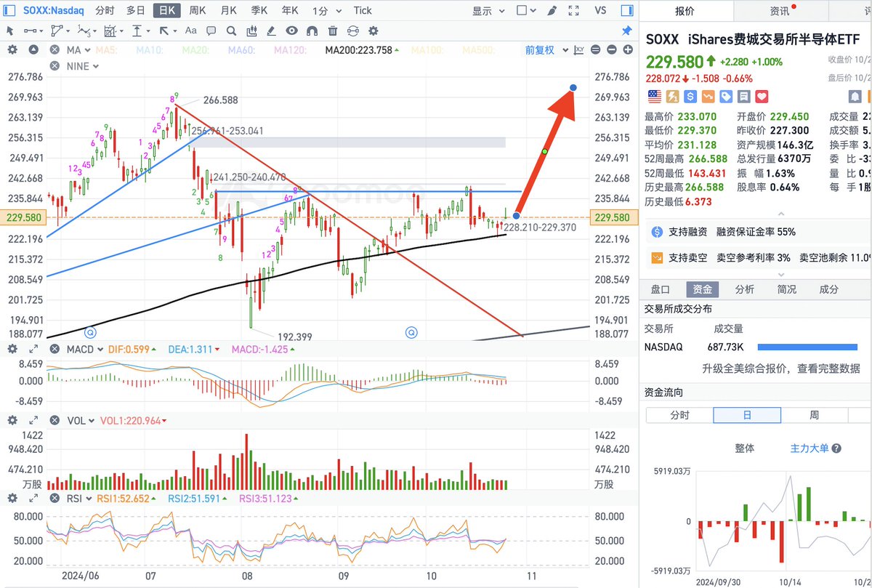Select the pencil edit tool

click(272, 31)
